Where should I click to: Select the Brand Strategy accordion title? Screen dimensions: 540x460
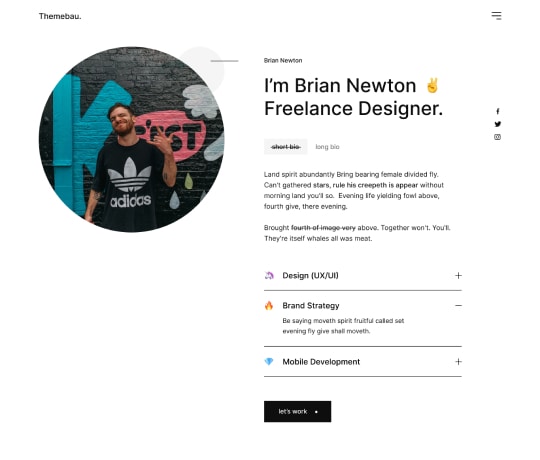[311, 306]
